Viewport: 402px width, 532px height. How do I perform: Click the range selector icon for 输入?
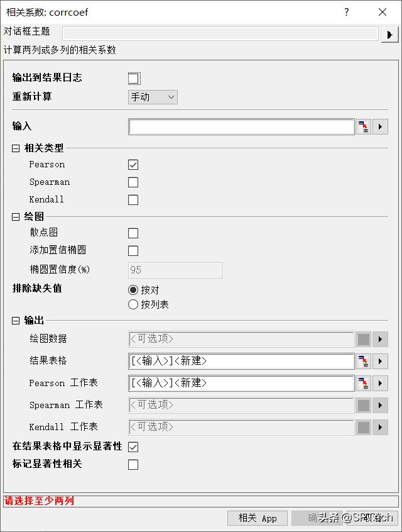pyautogui.click(x=364, y=127)
